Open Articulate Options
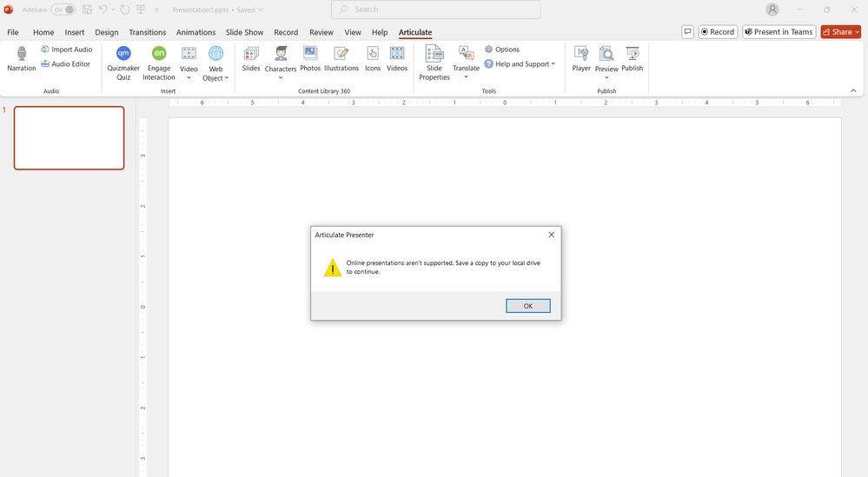Image resolution: width=868 pixels, height=477 pixels. pos(502,50)
